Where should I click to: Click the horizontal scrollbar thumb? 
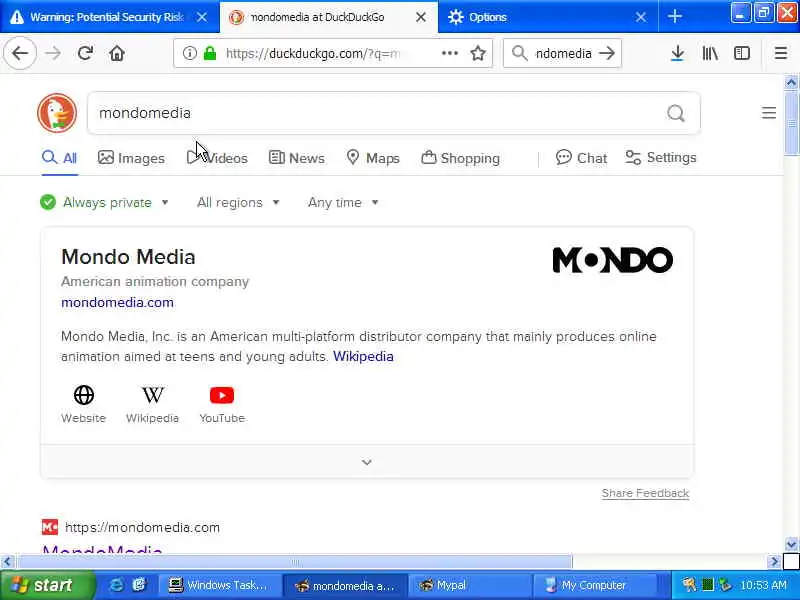[x=294, y=562]
